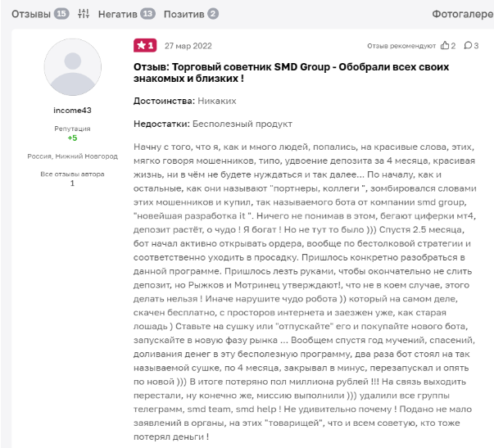Click the location Россия, Нижний Новгород
This screenshot has width=494, height=448.
72,156
